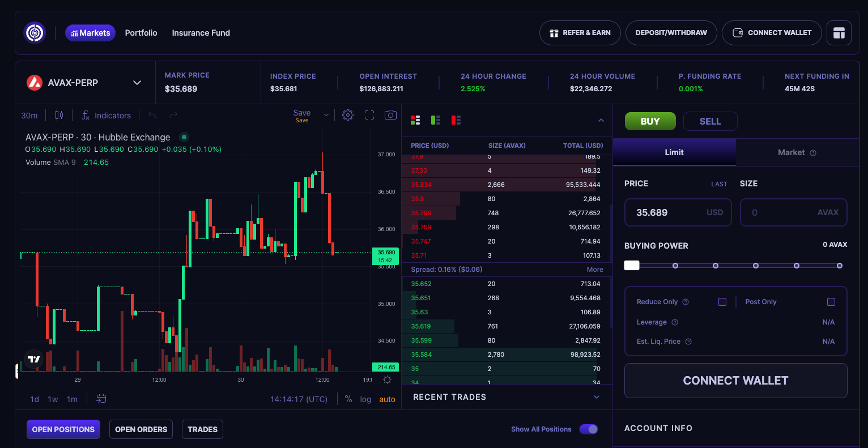Toggle auto scale on chart

(388, 399)
